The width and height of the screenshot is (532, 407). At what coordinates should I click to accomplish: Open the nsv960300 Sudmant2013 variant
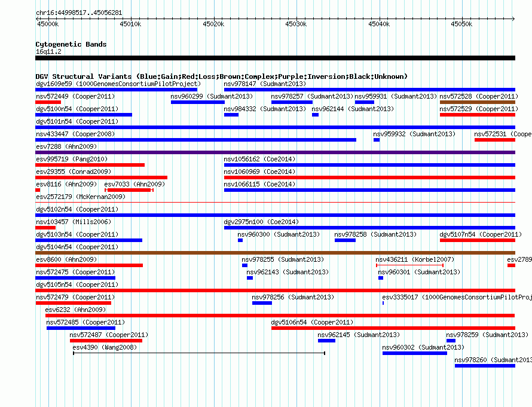click(279, 234)
